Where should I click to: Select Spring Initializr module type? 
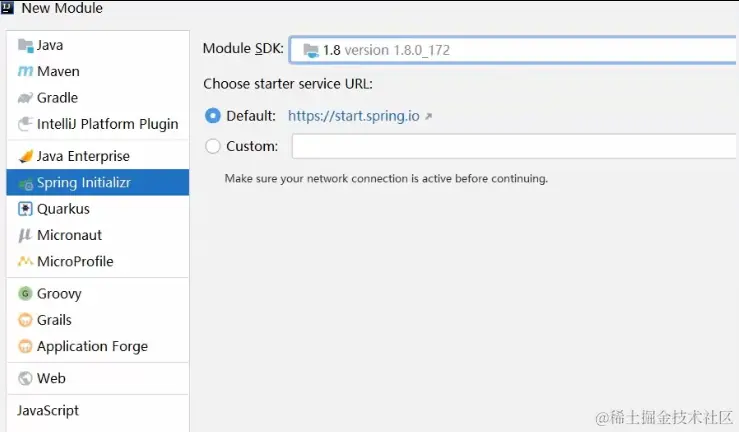point(84,183)
